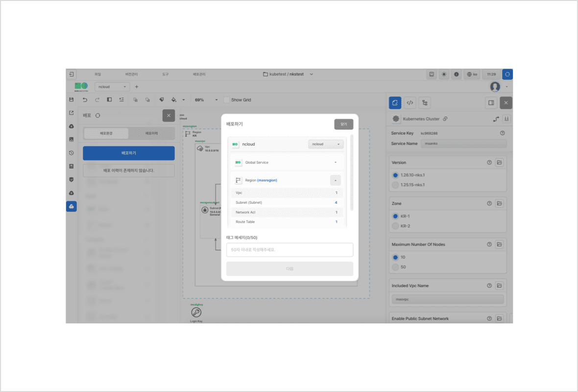Click the link icon next to Kubernetes Cluster
The height and width of the screenshot is (392, 578).
(x=444, y=119)
